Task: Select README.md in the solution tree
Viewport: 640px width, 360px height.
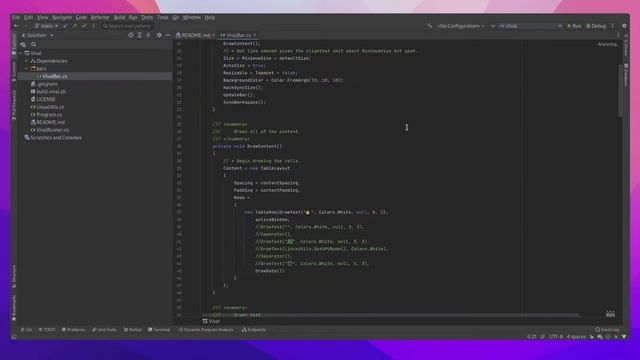Action: [50, 122]
